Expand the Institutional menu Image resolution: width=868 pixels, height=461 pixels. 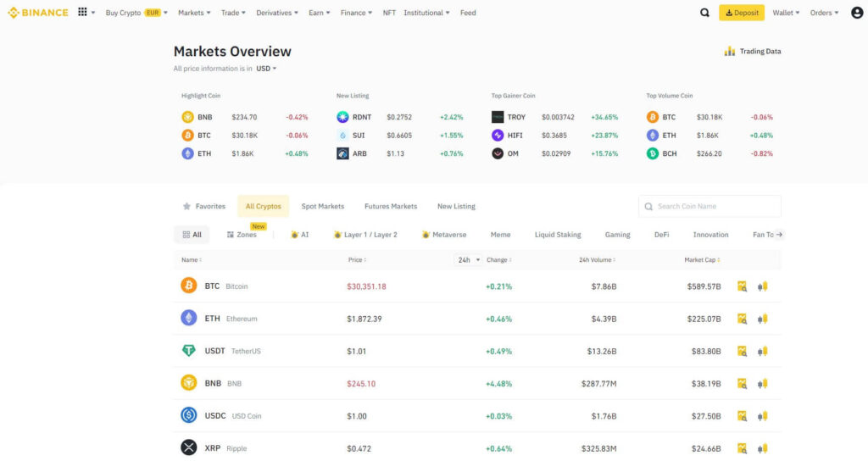click(426, 12)
